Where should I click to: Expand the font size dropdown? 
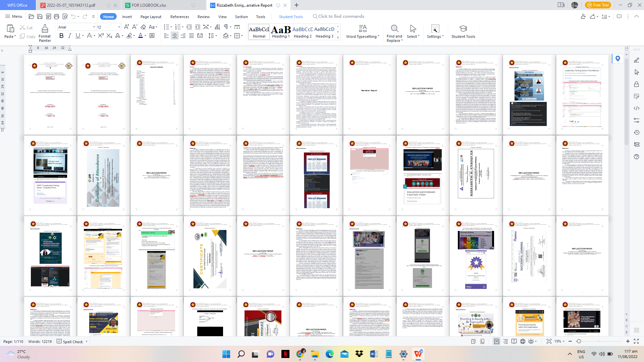tap(119, 27)
